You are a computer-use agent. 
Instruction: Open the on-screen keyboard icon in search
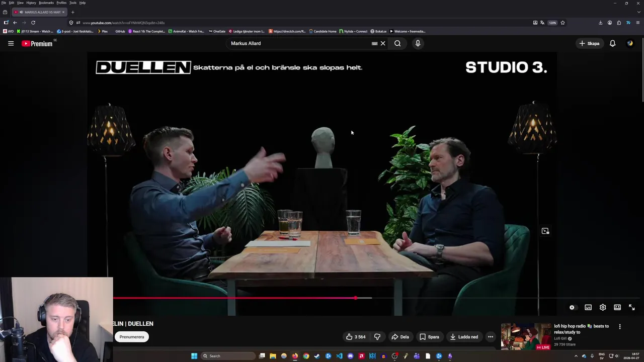(x=374, y=43)
